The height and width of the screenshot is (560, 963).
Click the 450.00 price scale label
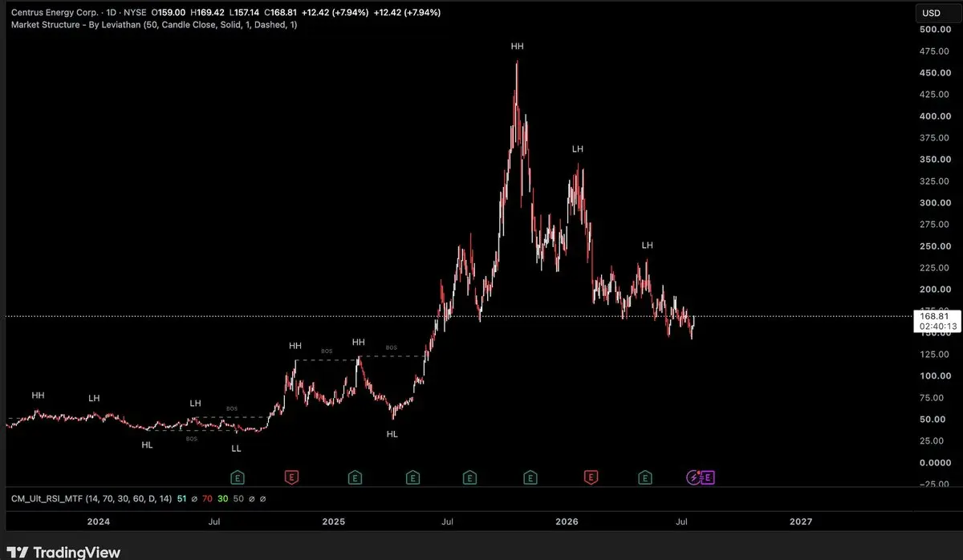935,73
